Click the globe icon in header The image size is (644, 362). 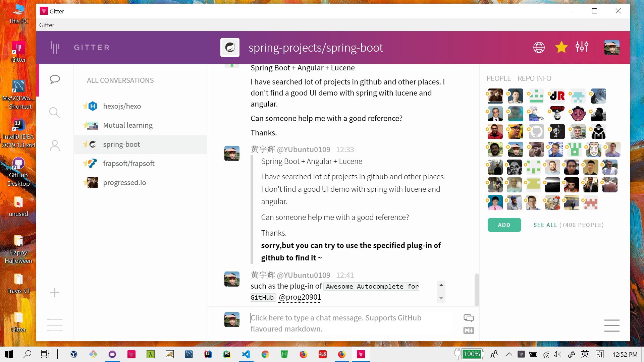click(x=539, y=47)
